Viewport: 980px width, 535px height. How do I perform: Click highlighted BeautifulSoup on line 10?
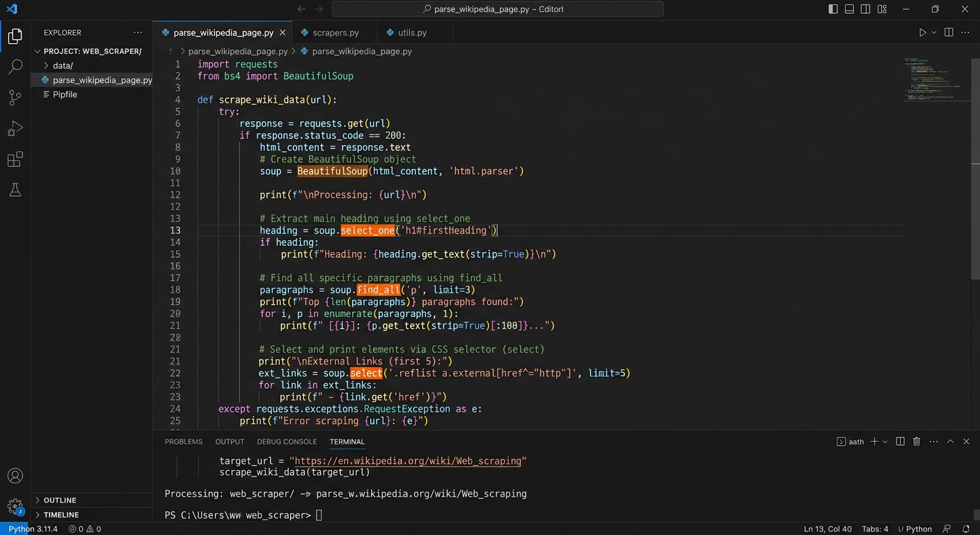pos(332,171)
